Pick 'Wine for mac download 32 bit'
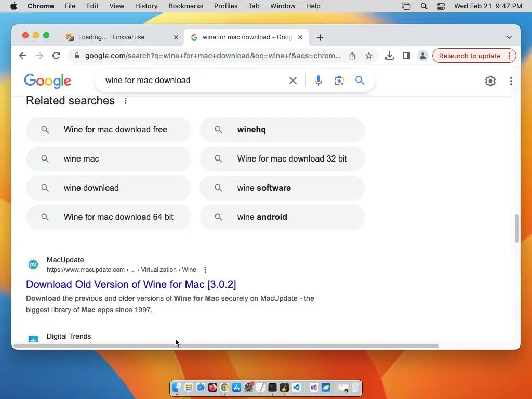Viewport: 532px width, 399px height. 282,159
